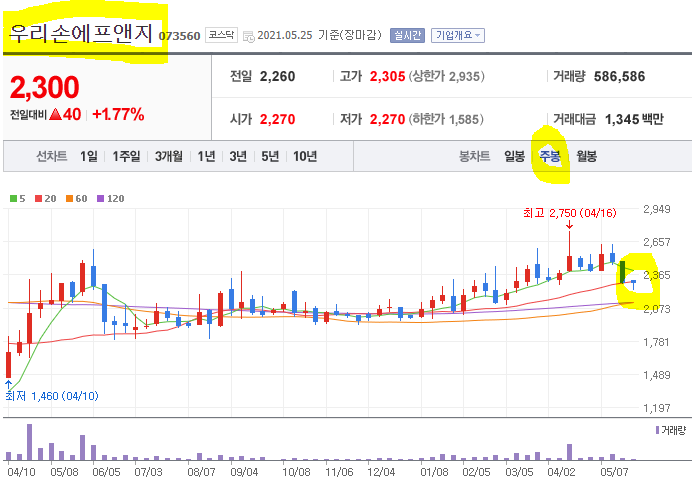This screenshot has width=692, height=485.
Task: Switch to the 월봉 monthly candle chart
Action: [x=587, y=156]
